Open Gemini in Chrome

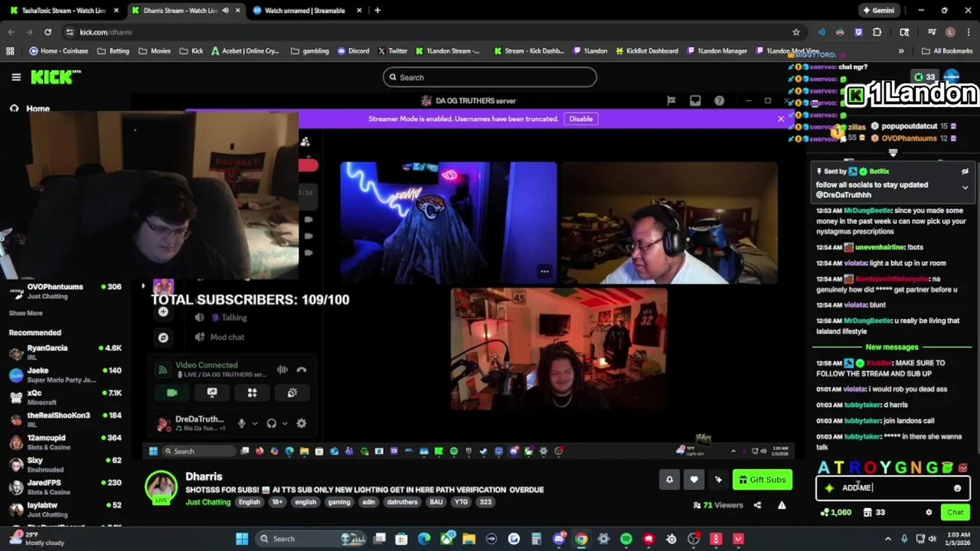pos(879,11)
